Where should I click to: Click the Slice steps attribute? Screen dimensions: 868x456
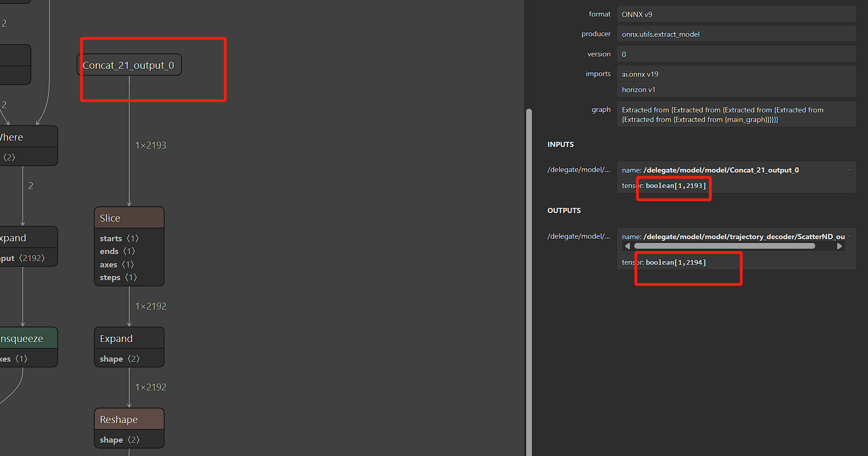pos(118,278)
